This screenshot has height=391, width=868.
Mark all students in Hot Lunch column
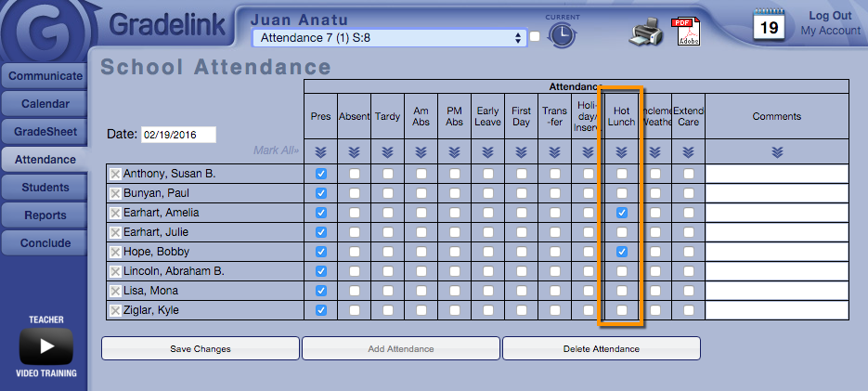click(621, 151)
